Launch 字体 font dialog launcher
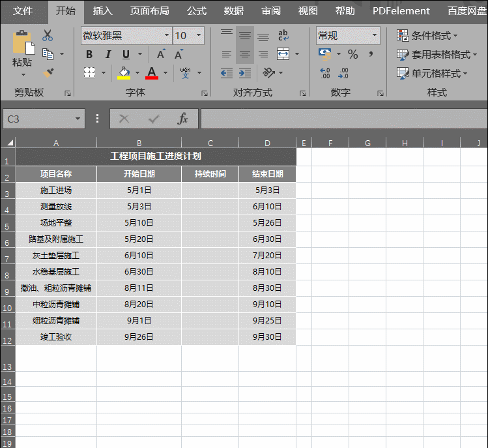 [204, 93]
